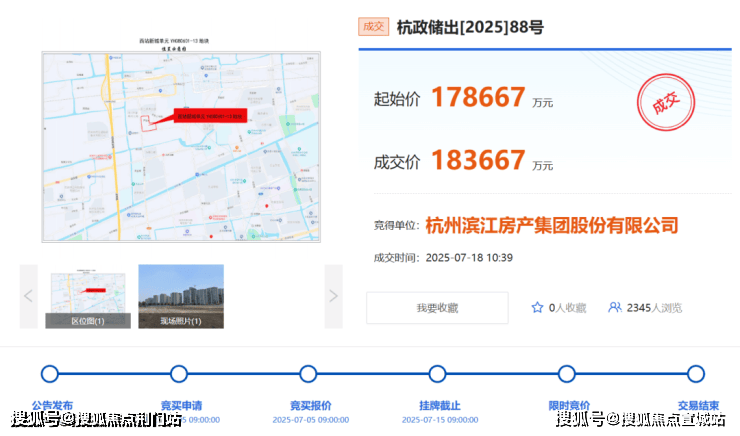Click the red parcel label on the map
The height and width of the screenshot is (436, 740).
(210, 116)
